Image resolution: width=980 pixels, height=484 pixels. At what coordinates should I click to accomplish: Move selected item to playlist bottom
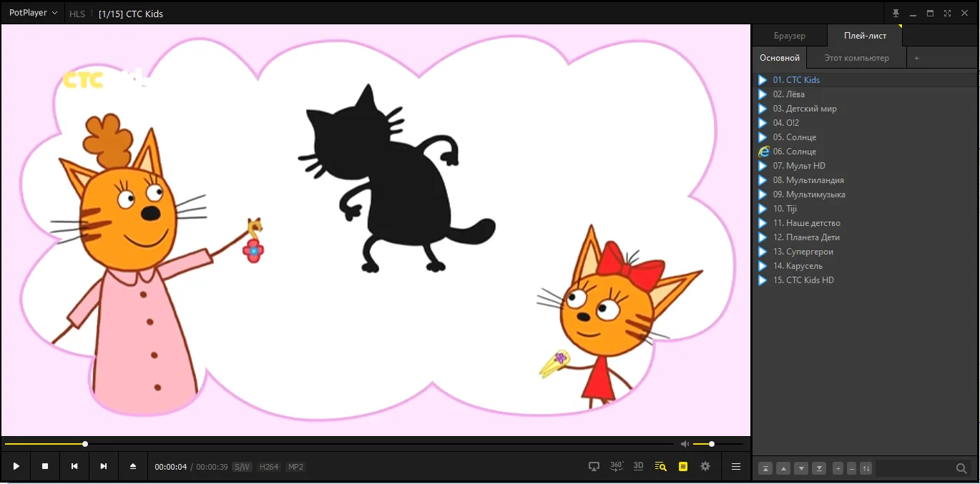(x=820, y=468)
